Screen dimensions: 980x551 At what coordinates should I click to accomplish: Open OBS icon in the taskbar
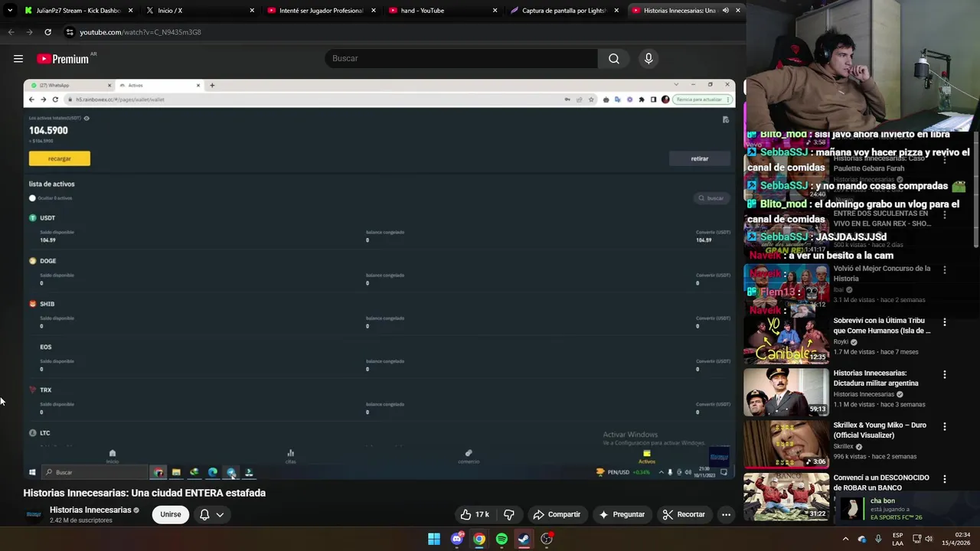pos(547,539)
